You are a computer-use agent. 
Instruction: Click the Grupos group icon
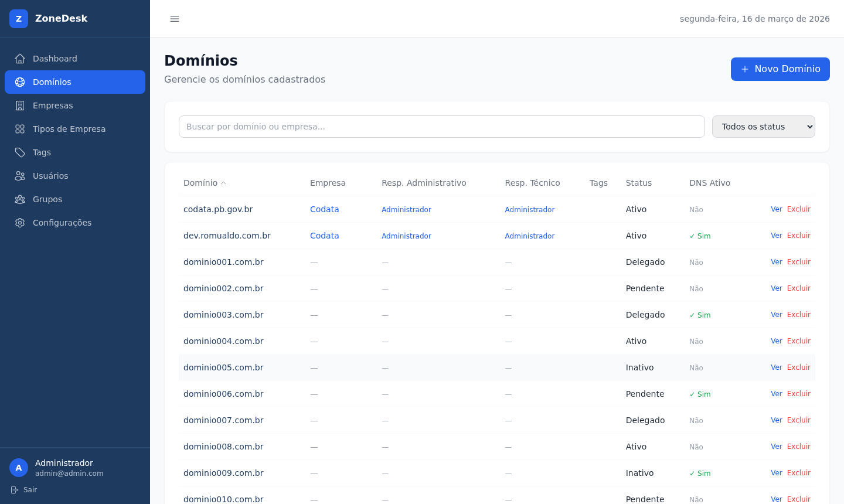click(20, 199)
